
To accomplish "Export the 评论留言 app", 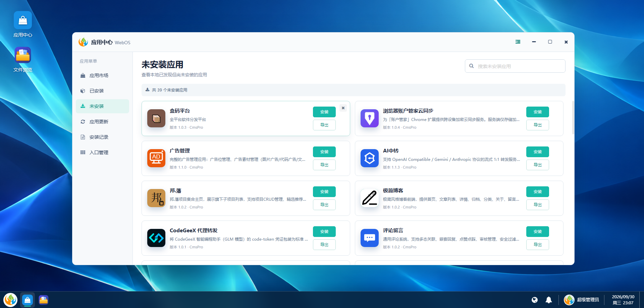I will click(x=538, y=245).
